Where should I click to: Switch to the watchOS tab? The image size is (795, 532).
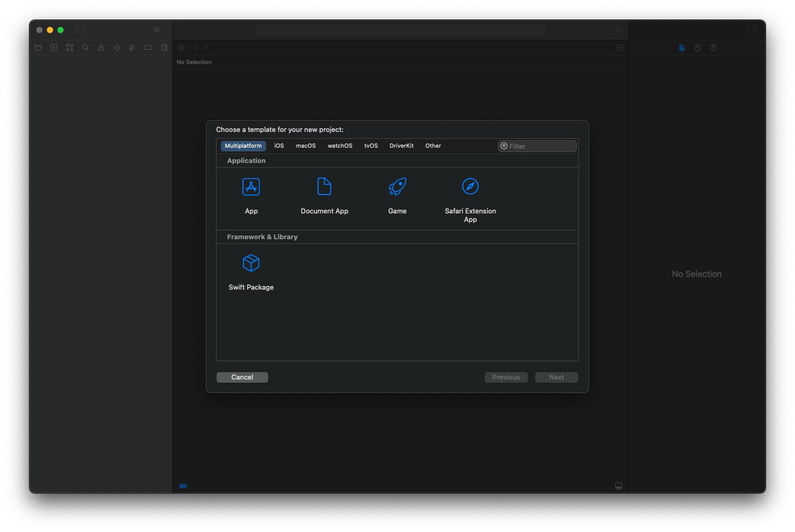pyautogui.click(x=340, y=146)
